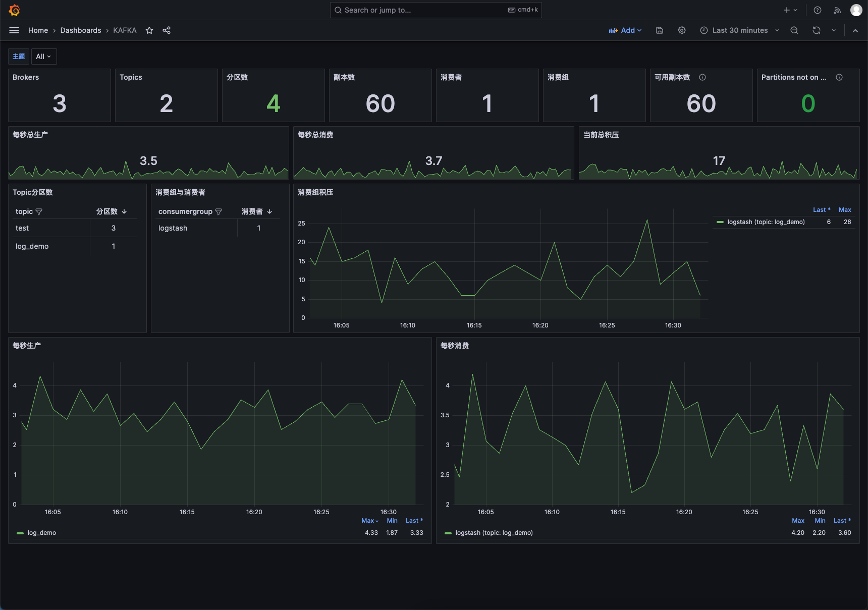Click the 副本数 value 60
This screenshot has height=610, width=868.
(381, 103)
